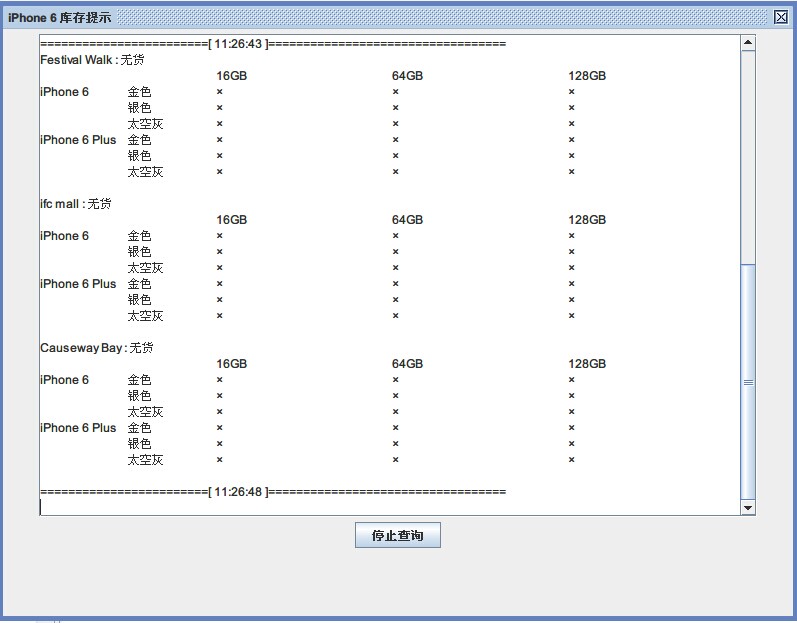Click 16GB header under ifc mall

[x=231, y=220]
